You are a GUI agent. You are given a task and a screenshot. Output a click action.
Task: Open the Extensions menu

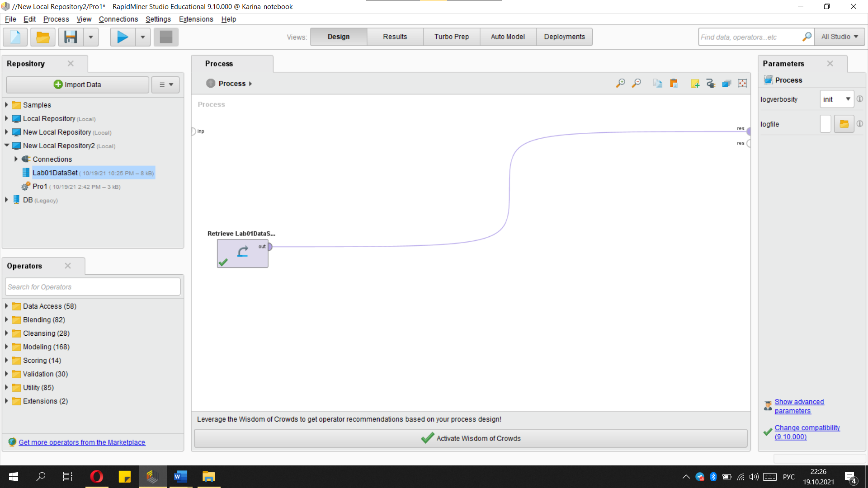point(196,19)
